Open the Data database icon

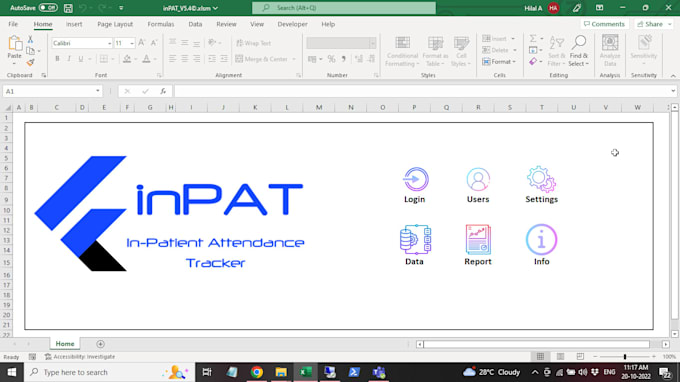[x=415, y=239]
